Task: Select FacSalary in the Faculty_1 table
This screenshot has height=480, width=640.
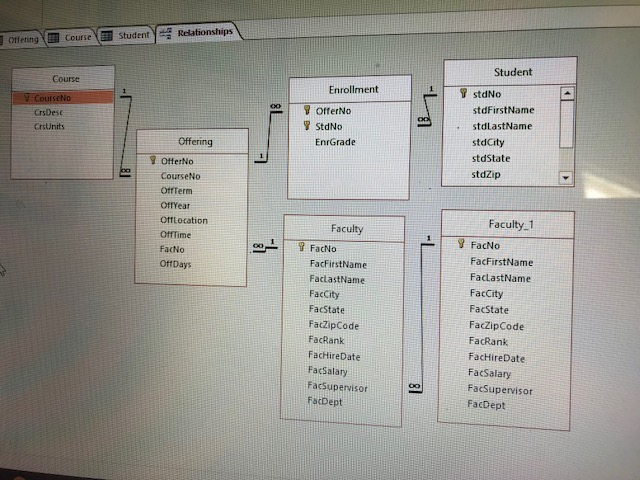Action: [x=489, y=373]
